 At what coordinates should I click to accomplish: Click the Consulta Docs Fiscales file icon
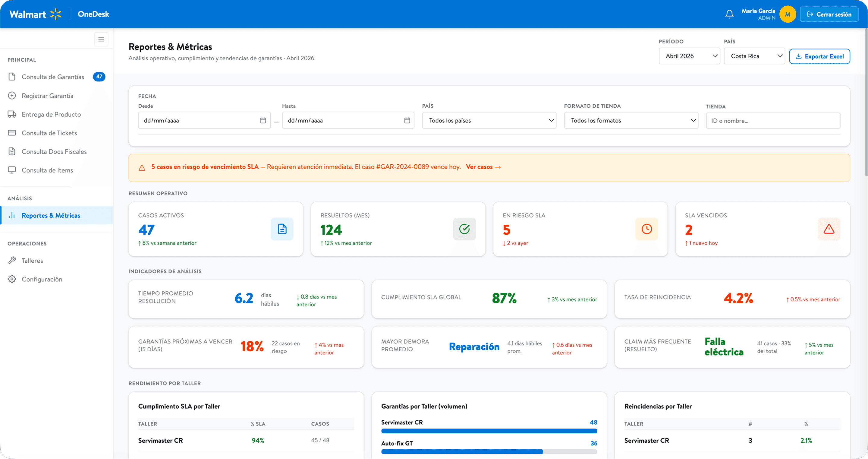pos(12,151)
